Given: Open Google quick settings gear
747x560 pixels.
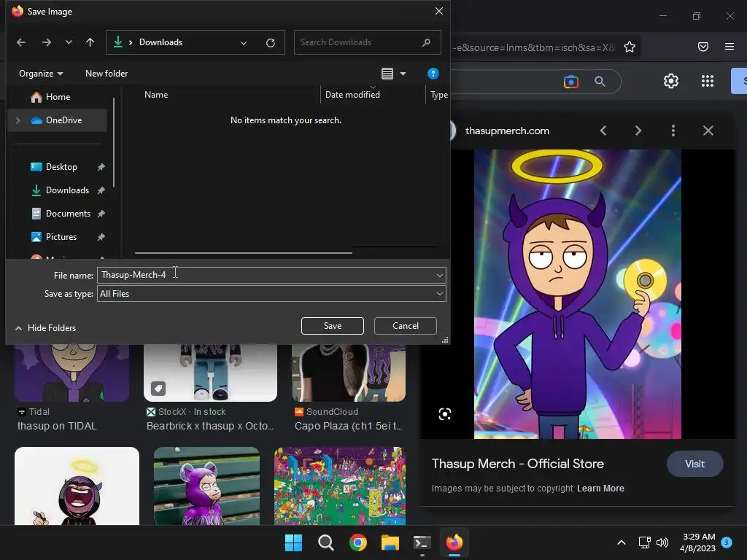Looking at the screenshot, I should (671, 81).
